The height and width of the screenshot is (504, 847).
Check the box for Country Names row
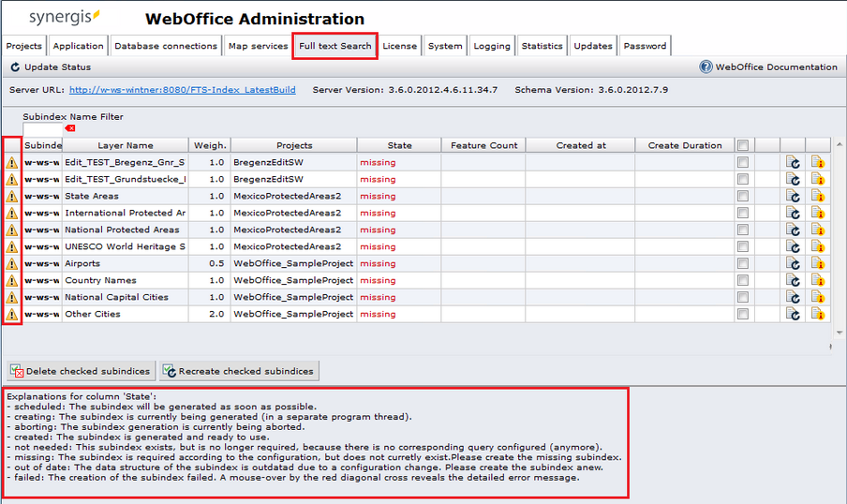[743, 280]
